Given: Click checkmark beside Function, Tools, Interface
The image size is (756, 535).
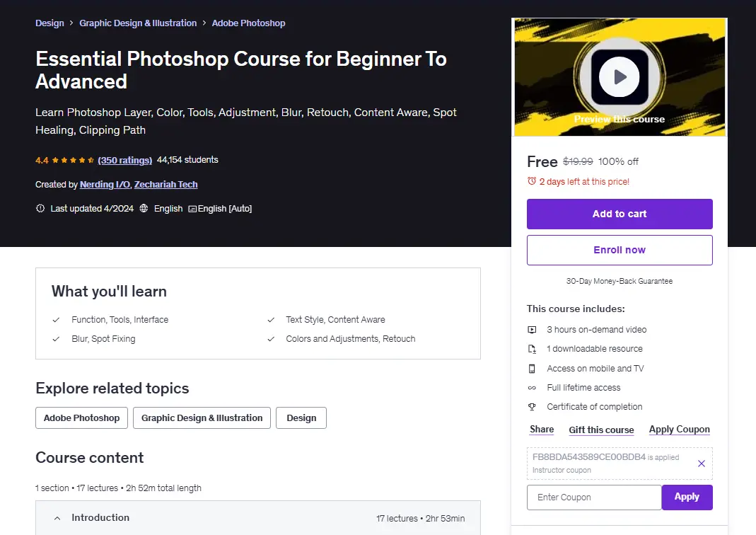Looking at the screenshot, I should click(56, 320).
